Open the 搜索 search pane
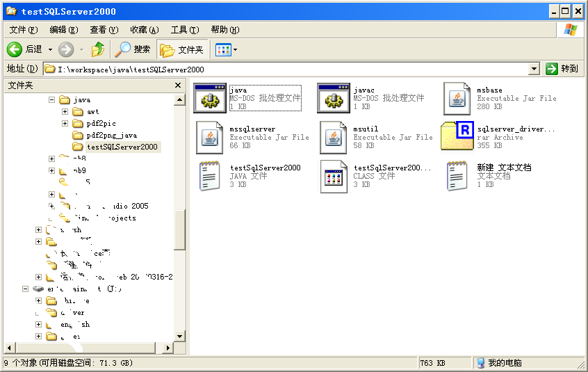The image size is (588, 372). [132, 49]
